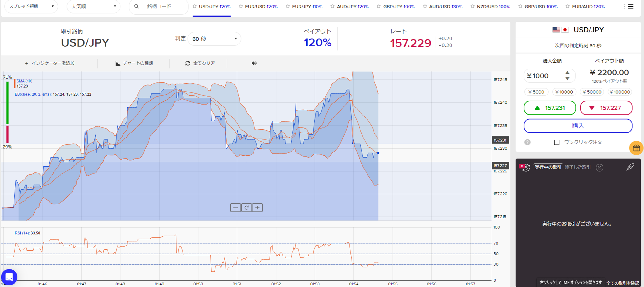This screenshot has width=644, height=287.
Task: Open trades in external window icon
Action: [600, 167]
